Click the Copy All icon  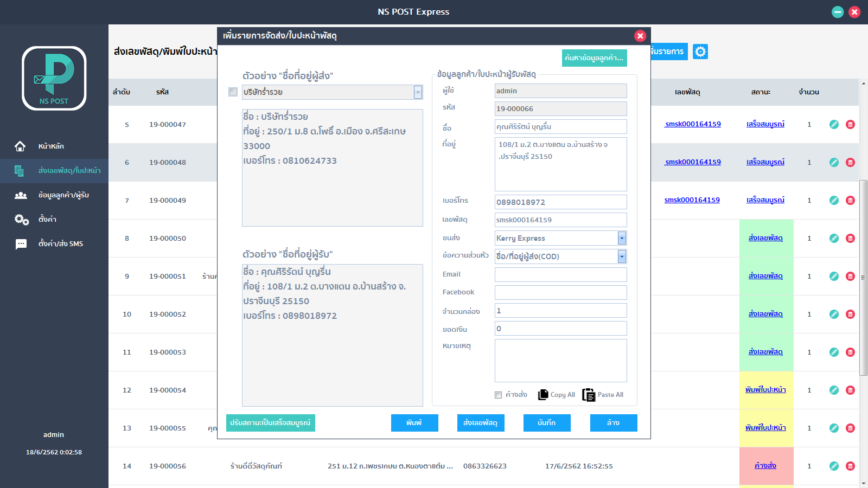(x=543, y=395)
